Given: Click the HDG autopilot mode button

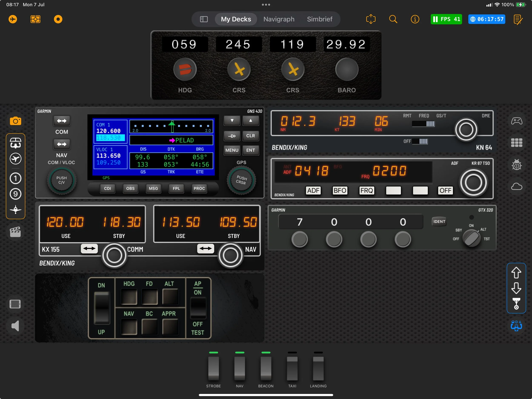Looking at the screenshot, I should (x=129, y=297).
